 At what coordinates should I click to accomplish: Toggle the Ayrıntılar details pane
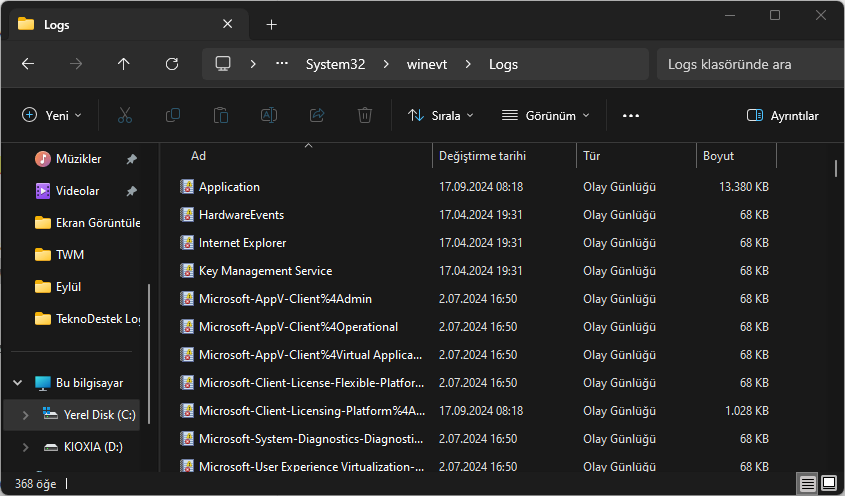click(x=783, y=115)
